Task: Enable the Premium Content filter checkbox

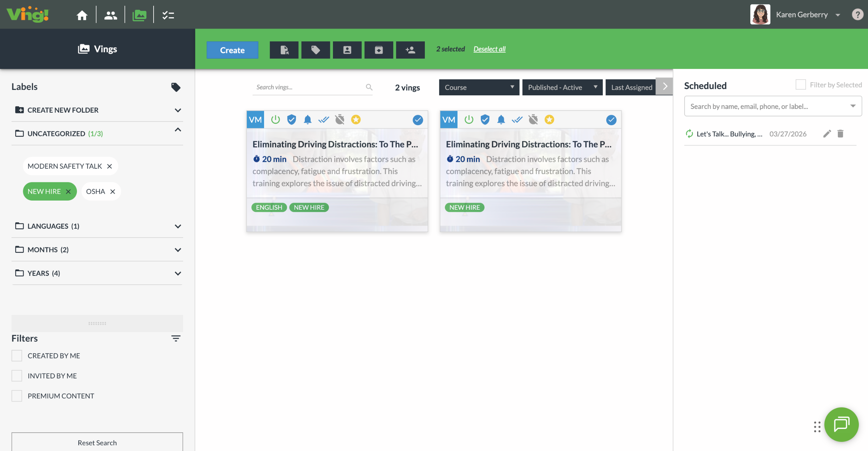Action: click(x=17, y=396)
